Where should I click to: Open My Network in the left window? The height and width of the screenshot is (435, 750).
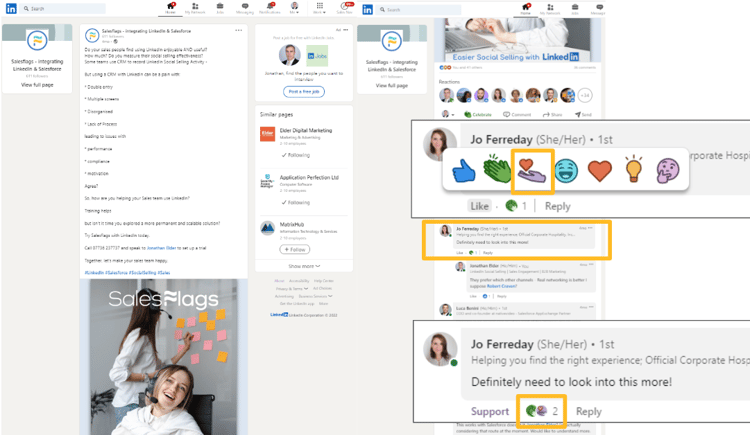195,8
